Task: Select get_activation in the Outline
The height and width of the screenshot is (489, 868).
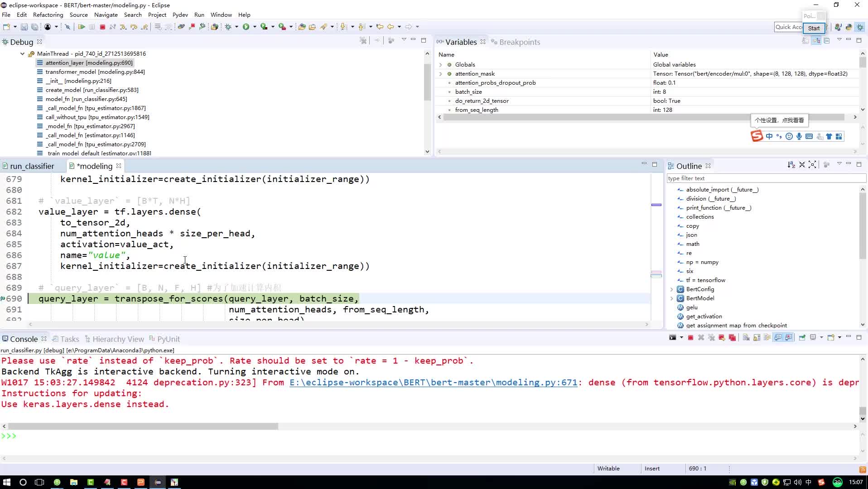Action: coord(704,316)
